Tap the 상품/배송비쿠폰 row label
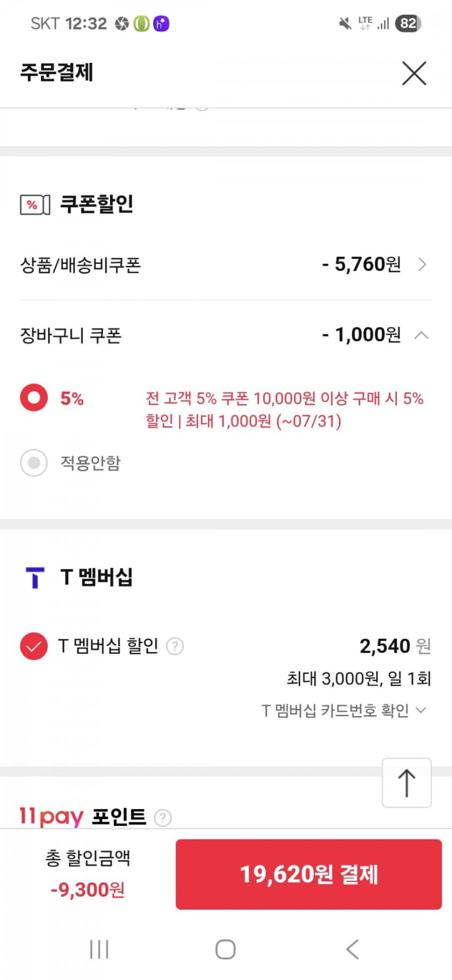452x980 pixels. (81, 265)
